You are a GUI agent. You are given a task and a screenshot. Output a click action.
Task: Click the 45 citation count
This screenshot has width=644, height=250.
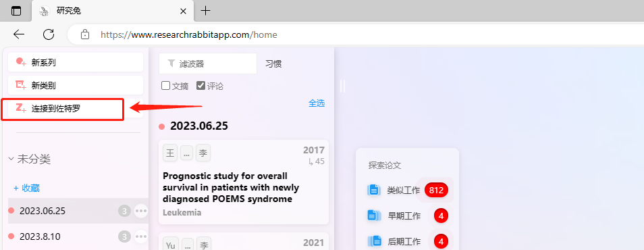tap(316, 161)
